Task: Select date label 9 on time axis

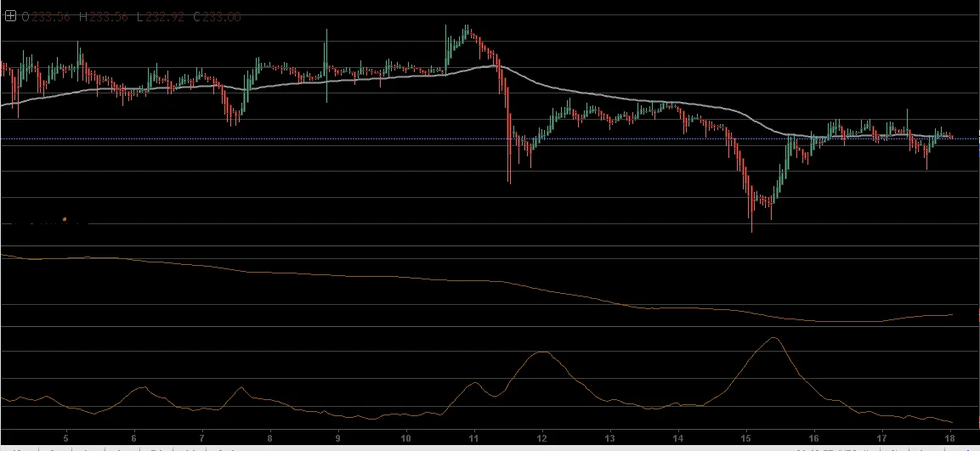Action: [x=338, y=438]
